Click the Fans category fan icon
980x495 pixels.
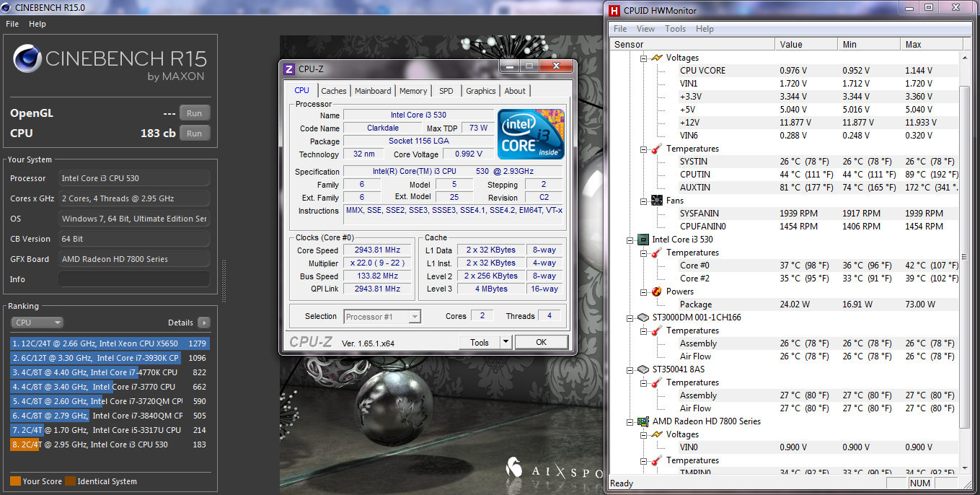tap(657, 201)
